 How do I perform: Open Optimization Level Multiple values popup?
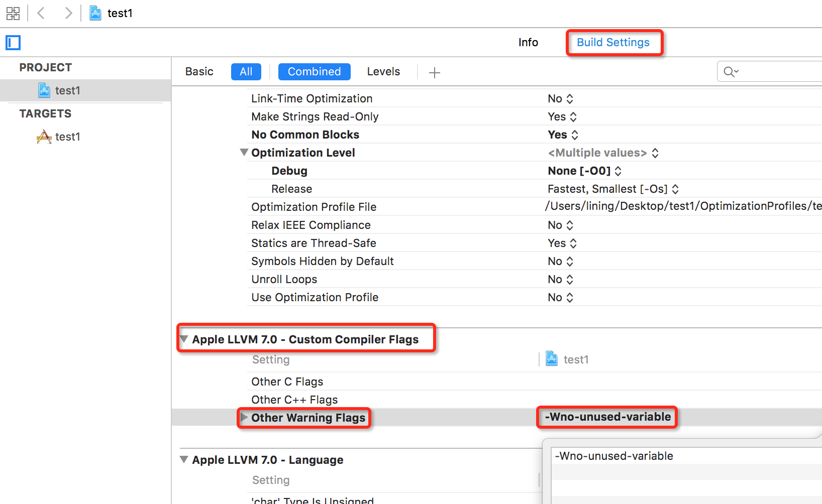coord(603,153)
